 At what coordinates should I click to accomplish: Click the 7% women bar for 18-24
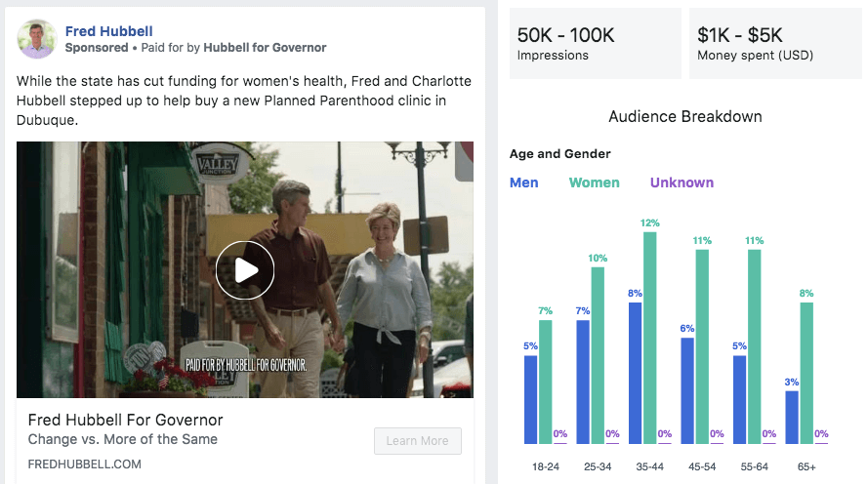545,382
